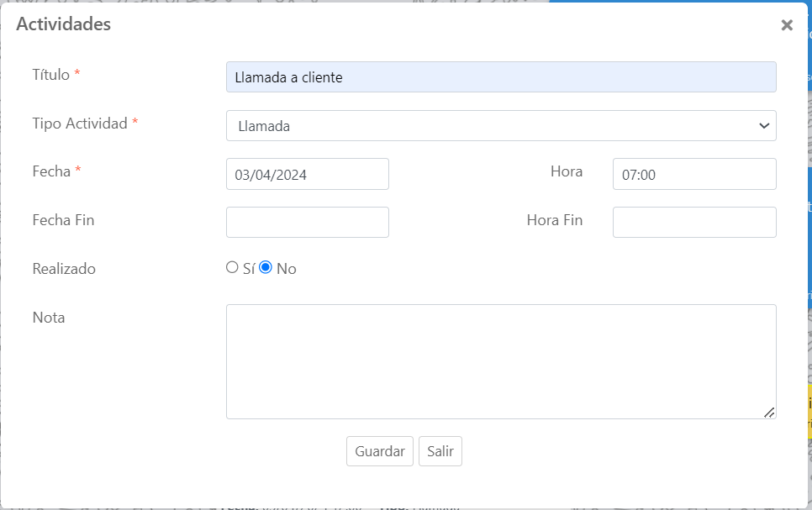Image resolution: width=812 pixels, height=510 pixels.
Task: Click the Realizado label text
Action: [64, 269]
